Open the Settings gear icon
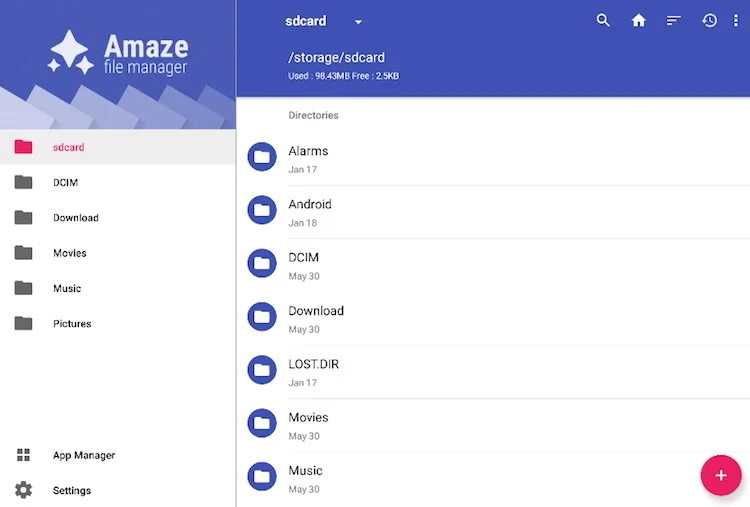Viewport: 750px width, 507px height. [23, 490]
